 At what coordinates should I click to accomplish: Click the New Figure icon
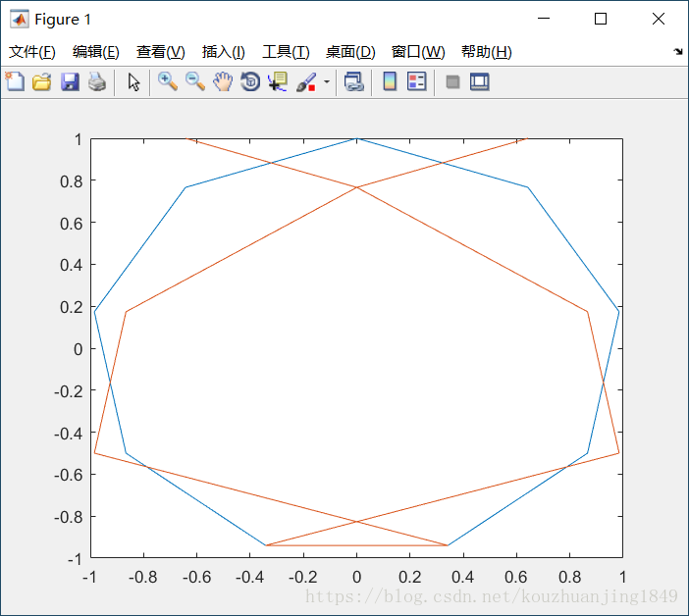pyautogui.click(x=15, y=81)
